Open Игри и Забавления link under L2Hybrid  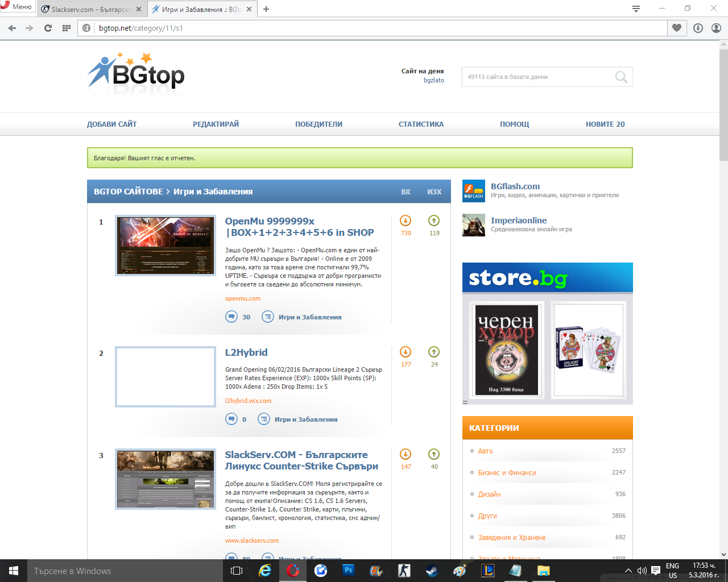point(306,419)
